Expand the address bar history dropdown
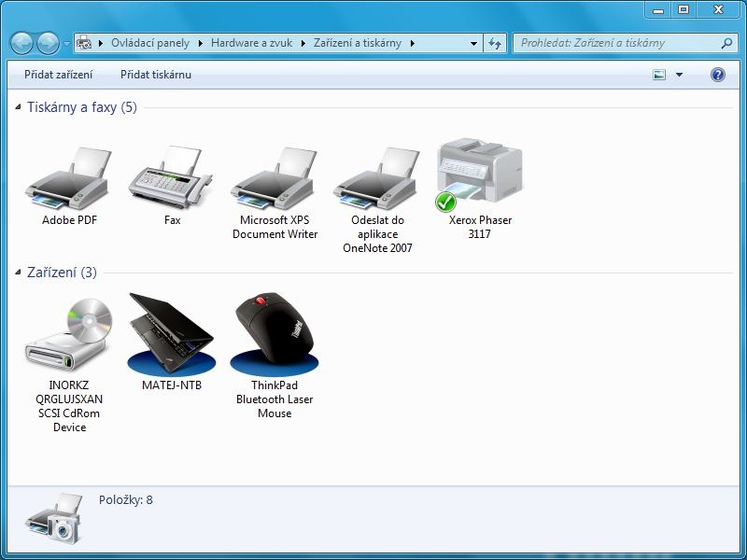 point(473,44)
